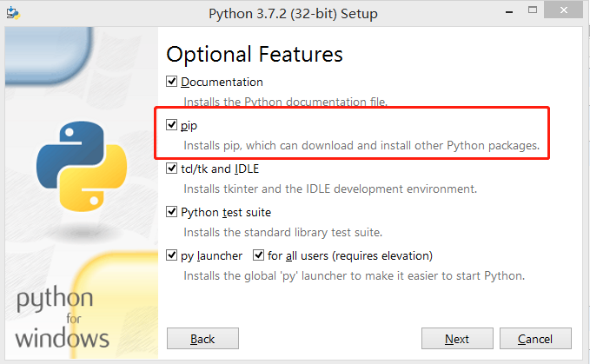Click the Optional Features heading
Screen dimensions: 590x364
pyautogui.click(x=255, y=55)
